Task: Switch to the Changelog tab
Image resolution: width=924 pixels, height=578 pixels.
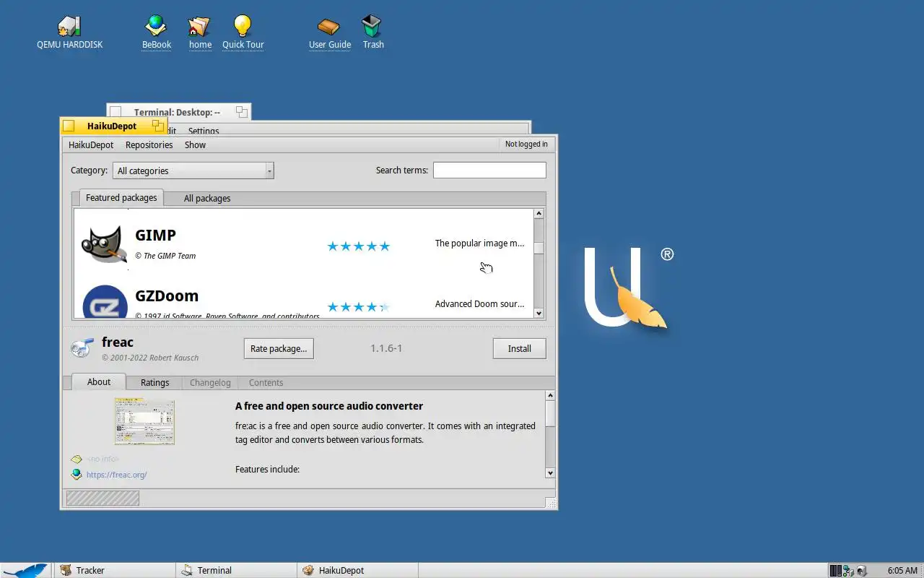Action: pyautogui.click(x=210, y=383)
